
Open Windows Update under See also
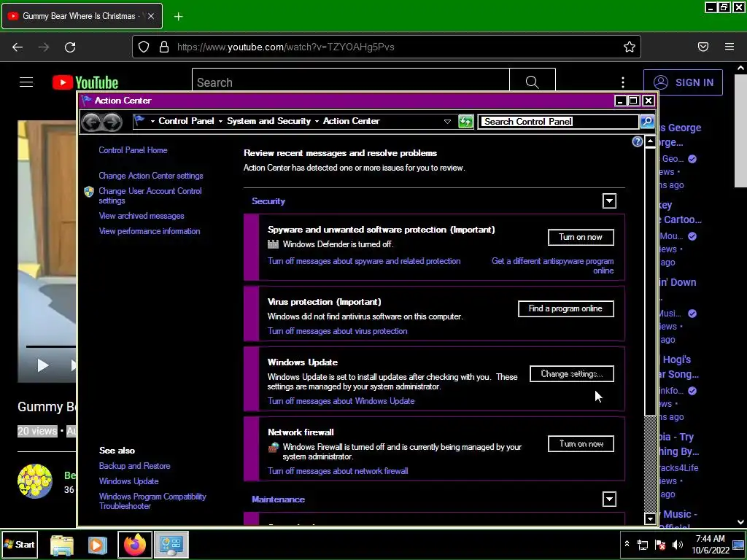(128, 481)
